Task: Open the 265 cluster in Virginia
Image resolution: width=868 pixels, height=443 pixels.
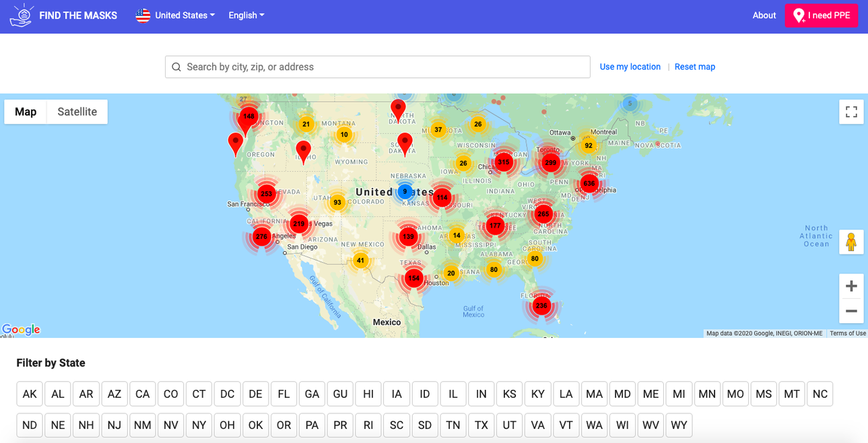Action: tap(543, 214)
